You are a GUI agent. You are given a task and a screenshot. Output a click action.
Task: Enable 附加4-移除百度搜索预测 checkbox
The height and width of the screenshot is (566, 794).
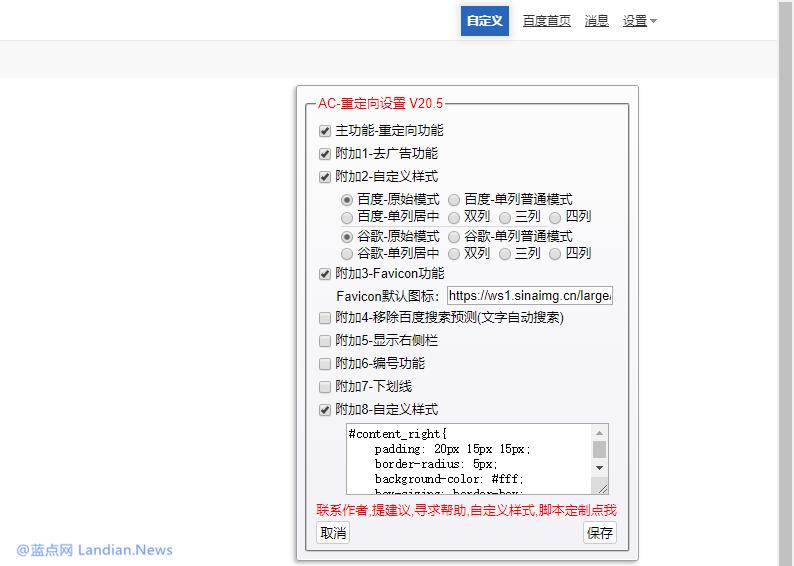(x=325, y=318)
